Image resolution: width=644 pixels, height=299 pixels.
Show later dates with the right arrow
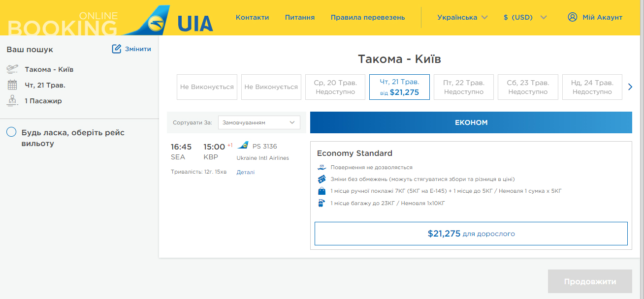point(630,87)
